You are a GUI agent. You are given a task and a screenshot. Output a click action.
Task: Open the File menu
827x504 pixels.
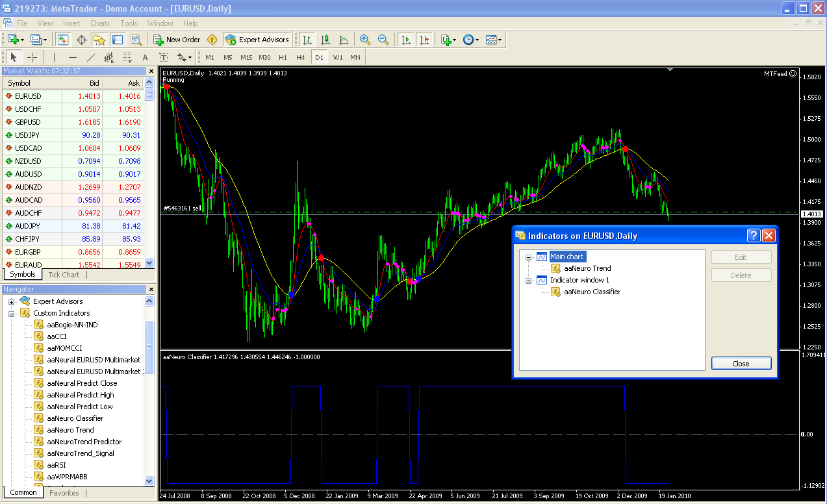pos(22,23)
